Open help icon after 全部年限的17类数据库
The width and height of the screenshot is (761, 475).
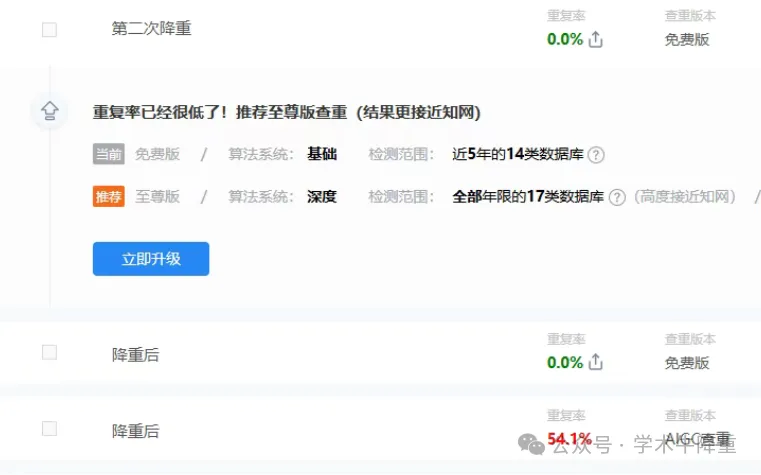pyautogui.click(x=617, y=197)
